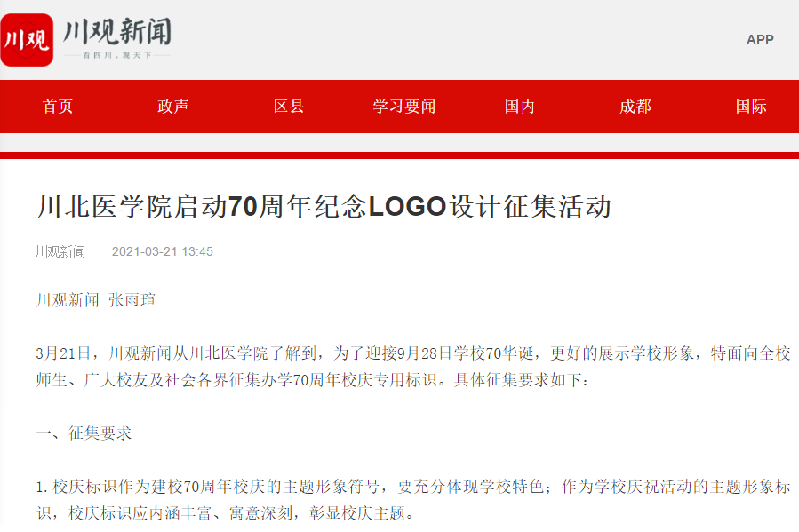The image size is (799, 532).
Task: Click the last line ending 彰显校庆主题
Action: (225, 513)
